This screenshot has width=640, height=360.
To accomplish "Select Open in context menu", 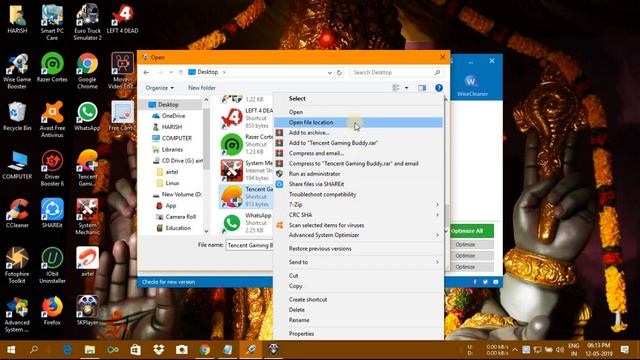I will [358, 112].
